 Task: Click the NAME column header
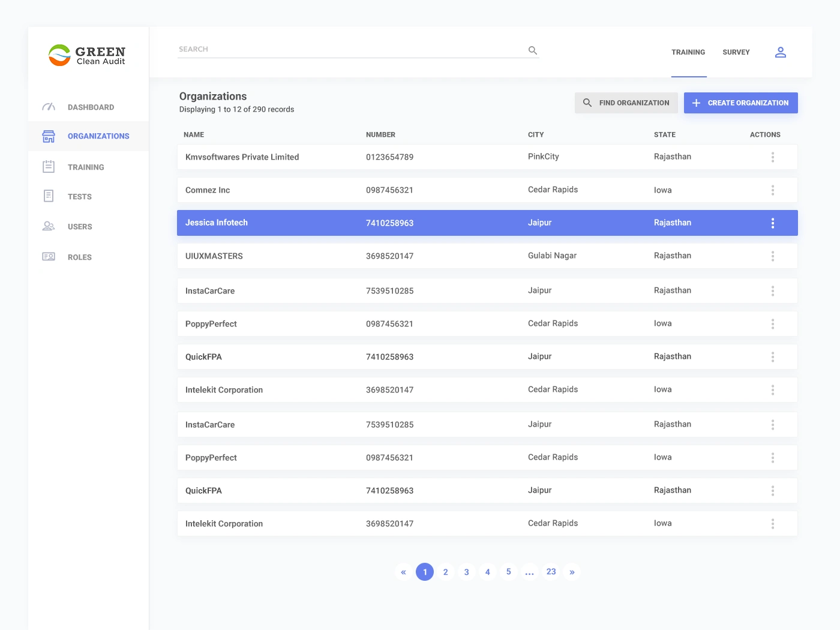coord(194,135)
